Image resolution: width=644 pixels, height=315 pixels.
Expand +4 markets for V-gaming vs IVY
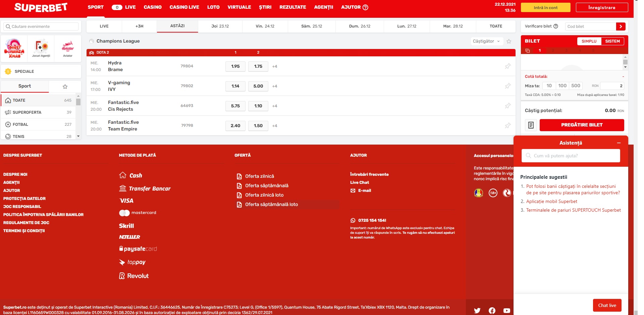tap(275, 86)
